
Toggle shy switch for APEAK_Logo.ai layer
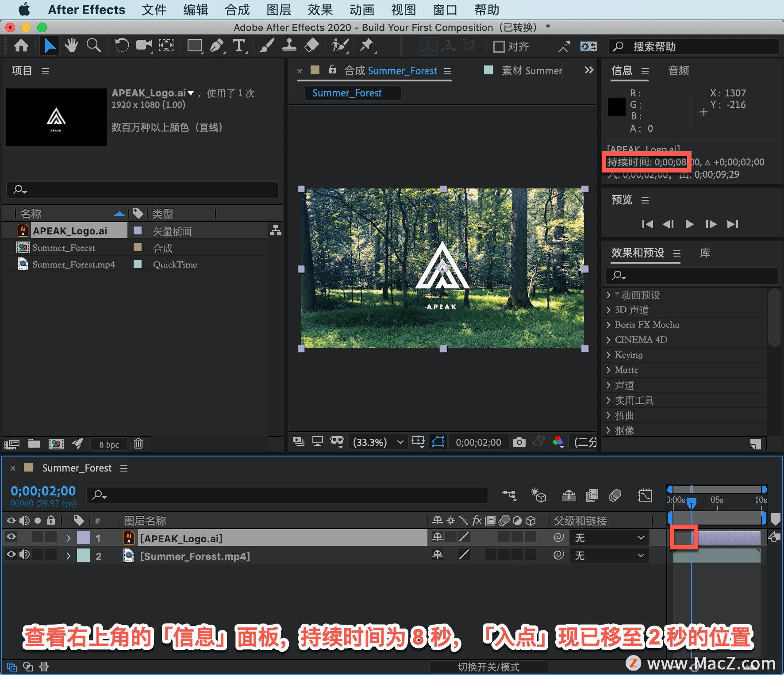click(438, 537)
